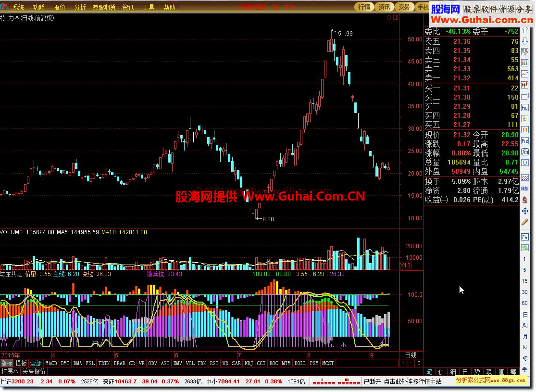Click the circle icon in sidebar
This screenshot has height=392, width=536.
[525, 163]
